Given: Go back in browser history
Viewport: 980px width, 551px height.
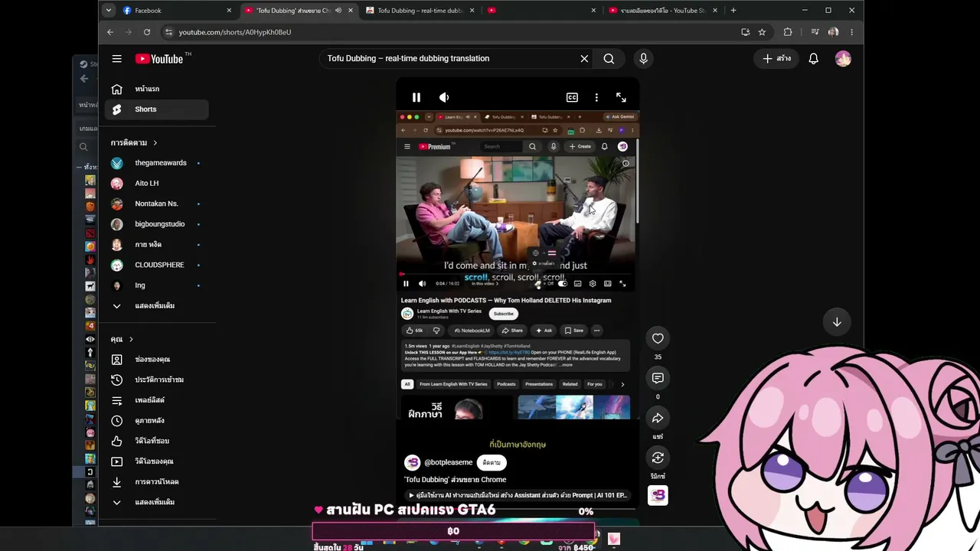Looking at the screenshot, I should (x=110, y=32).
